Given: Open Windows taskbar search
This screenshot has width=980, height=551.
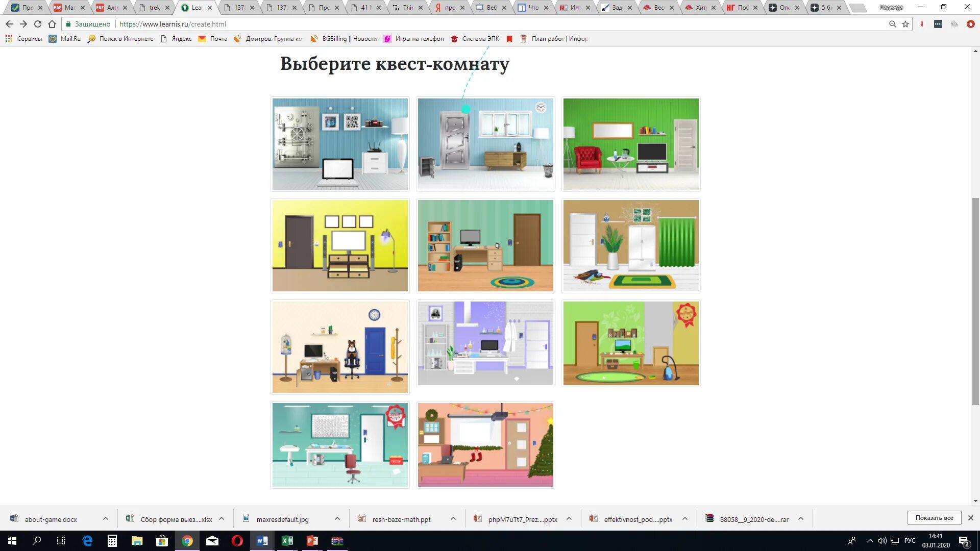Looking at the screenshot, I should click(37, 541).
